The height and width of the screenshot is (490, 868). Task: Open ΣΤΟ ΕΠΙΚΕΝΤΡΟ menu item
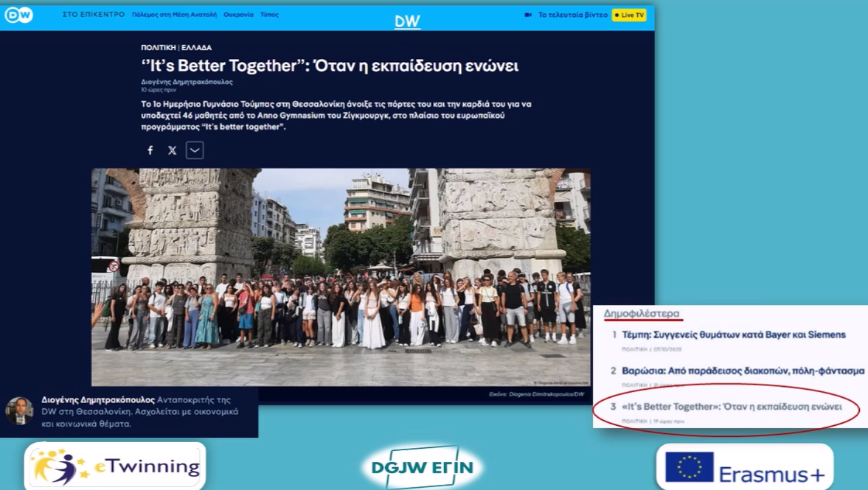point(94,15)
